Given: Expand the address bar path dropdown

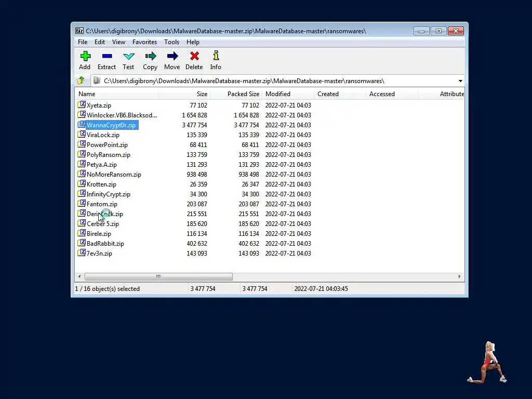Looking at the screenshot, I should (x=460, y=81).
